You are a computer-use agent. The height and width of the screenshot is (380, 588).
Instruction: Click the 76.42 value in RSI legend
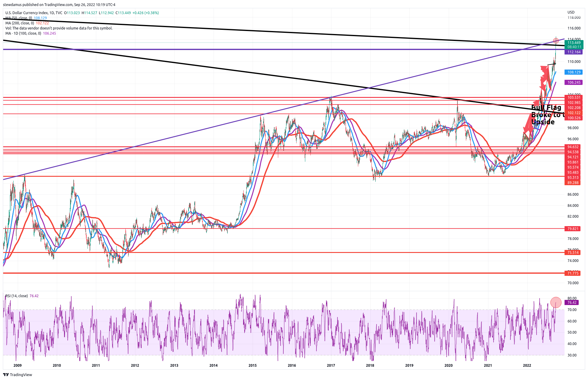(34, 296)
